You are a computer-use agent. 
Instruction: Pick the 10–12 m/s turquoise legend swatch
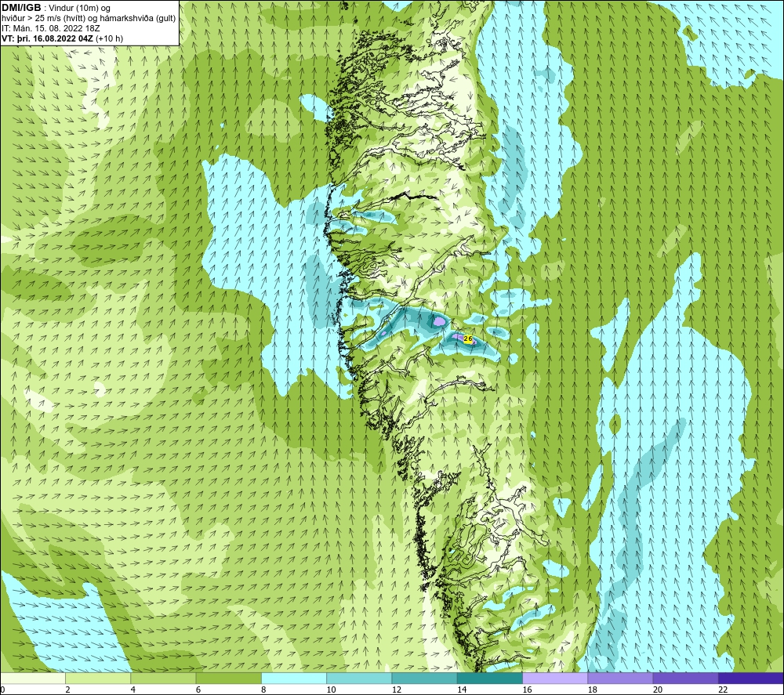359,678
